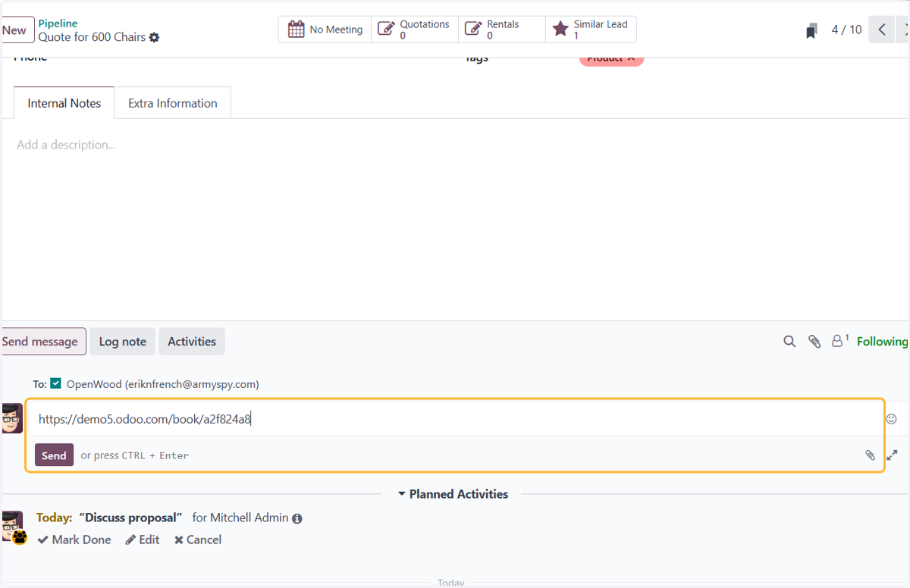
Task: Send the message with the Send button
Action: tap(54, 455)
